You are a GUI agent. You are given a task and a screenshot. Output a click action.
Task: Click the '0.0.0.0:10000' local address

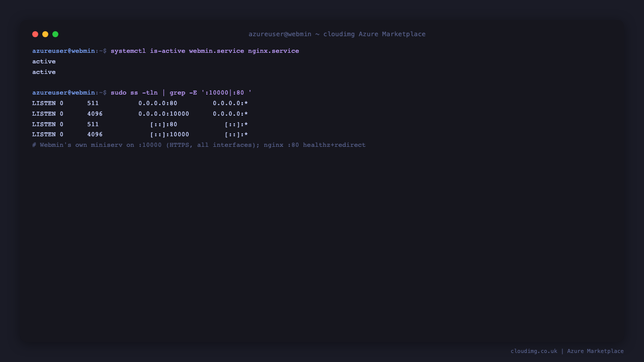164,114
